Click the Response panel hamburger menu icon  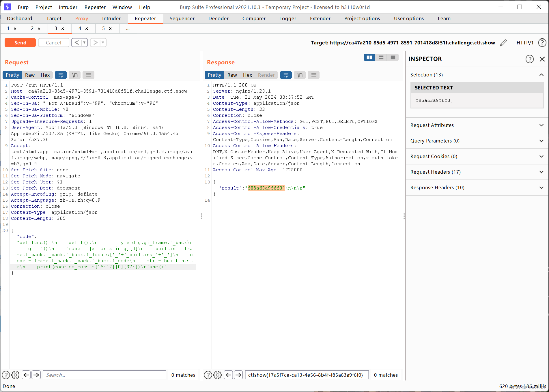[x=313, y=75]
